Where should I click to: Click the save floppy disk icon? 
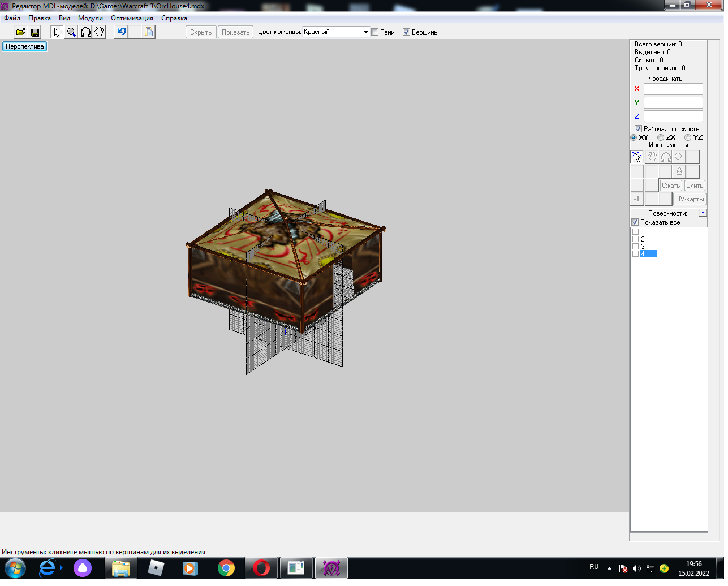pyautogui.click(x=35, y=32)
